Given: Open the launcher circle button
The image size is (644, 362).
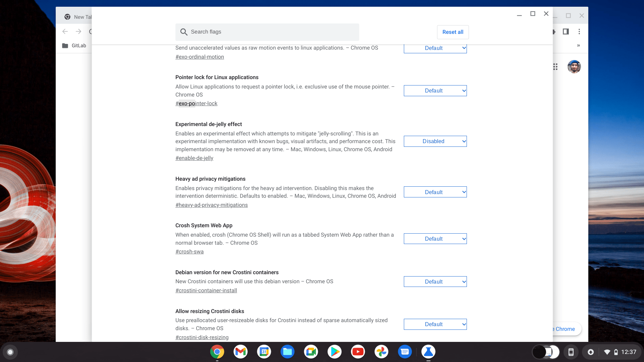Looking at the screenshot, I should point(10,352).
